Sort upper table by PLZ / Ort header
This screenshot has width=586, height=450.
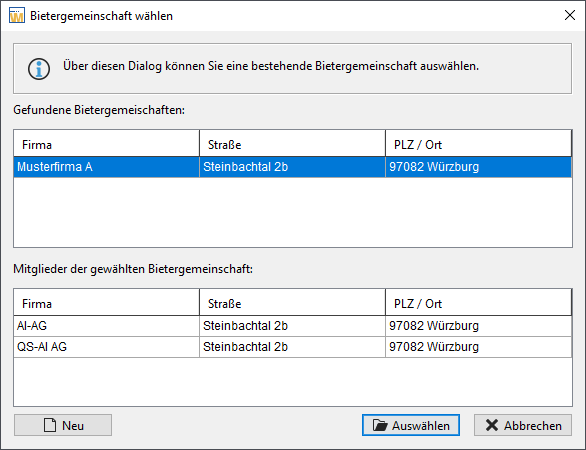[x=478, y=144]
